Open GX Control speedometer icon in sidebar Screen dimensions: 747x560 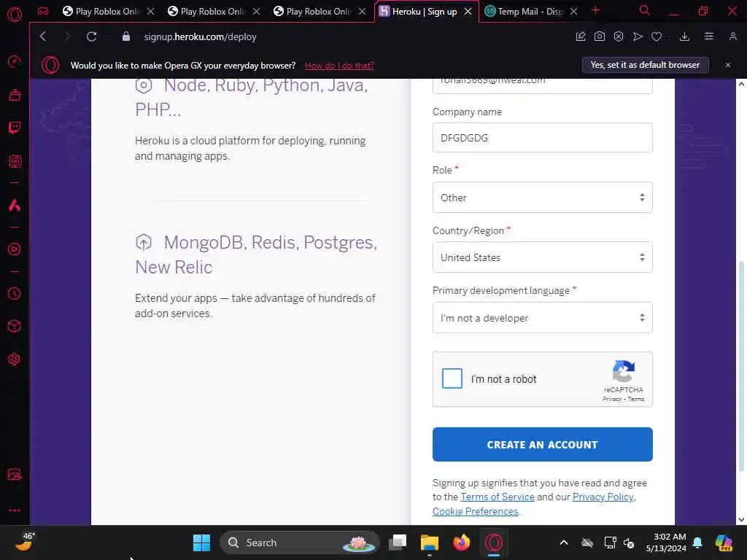[15, 61]
